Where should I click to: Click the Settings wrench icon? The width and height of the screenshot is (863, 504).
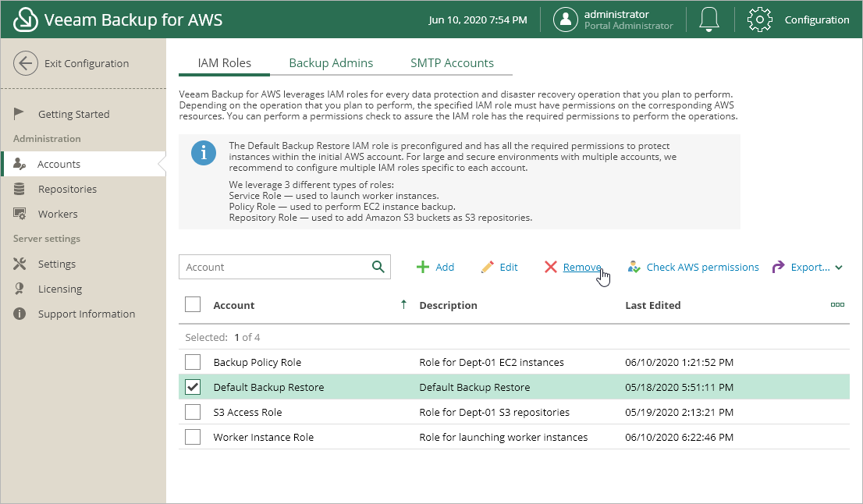(20, 264)
